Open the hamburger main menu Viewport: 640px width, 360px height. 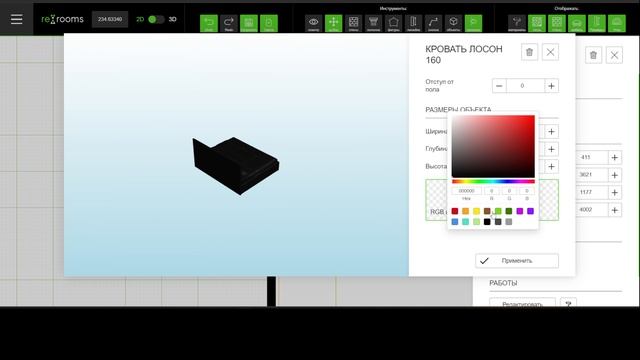point(16,19)
